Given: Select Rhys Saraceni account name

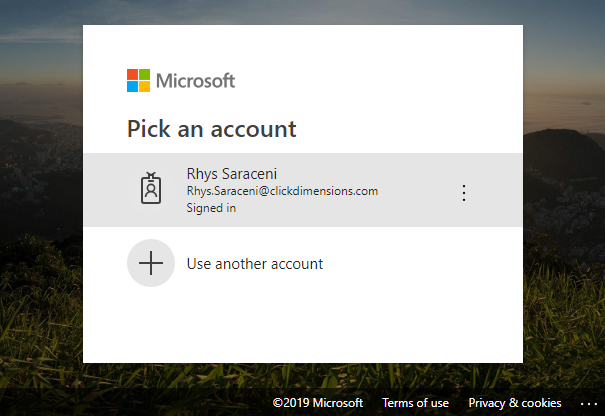Looking at the screenshot, I should pos(232,174).
